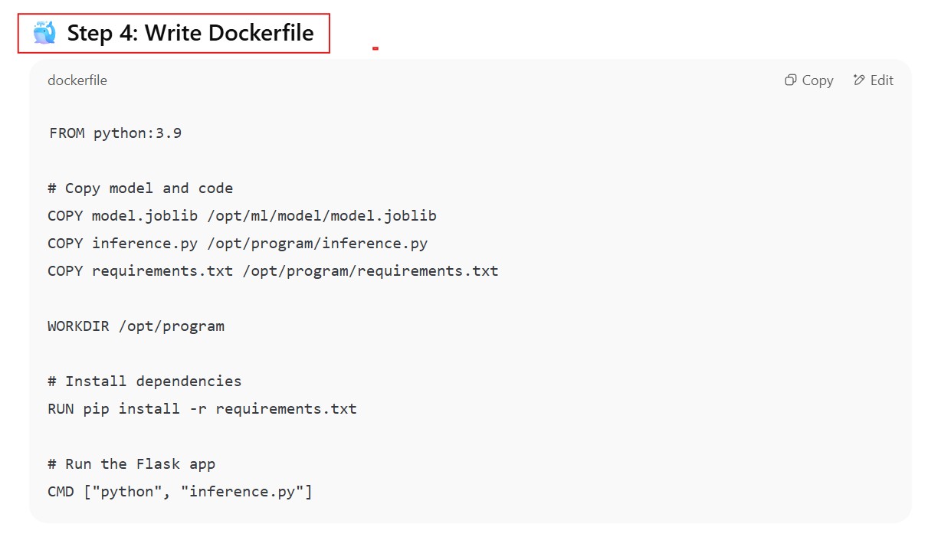Click the "# Install dependencies" comment
Image resolution: width=928 pixels, height=560 pixels.
pos(144,382)
